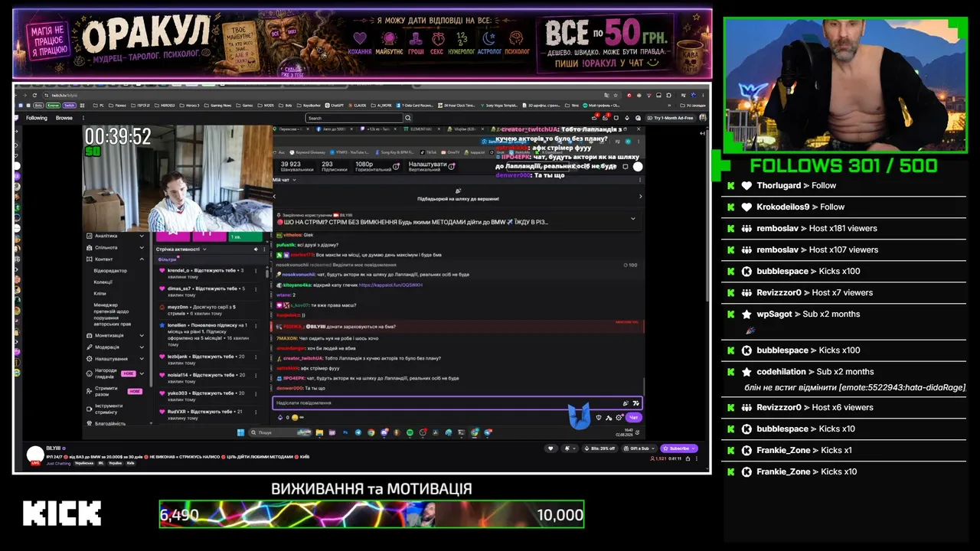
Task: Click the heart follow icon below the stream
Action: [x=550, y=448]
